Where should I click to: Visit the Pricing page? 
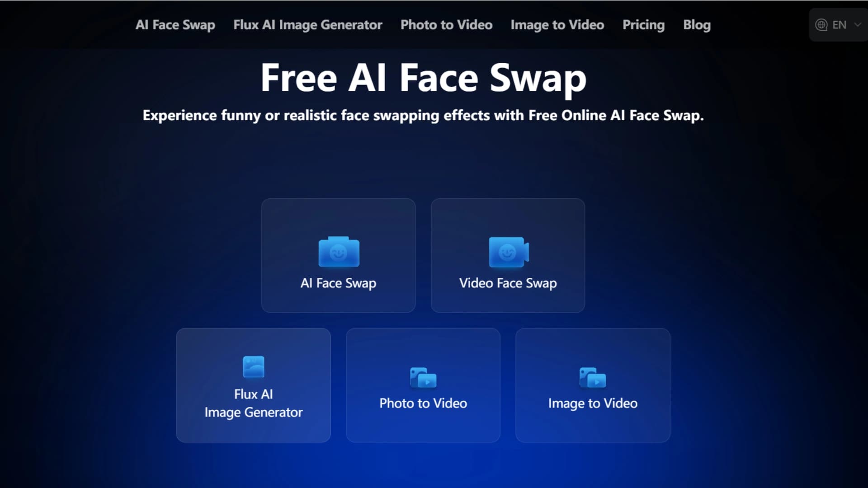point(644,25)
